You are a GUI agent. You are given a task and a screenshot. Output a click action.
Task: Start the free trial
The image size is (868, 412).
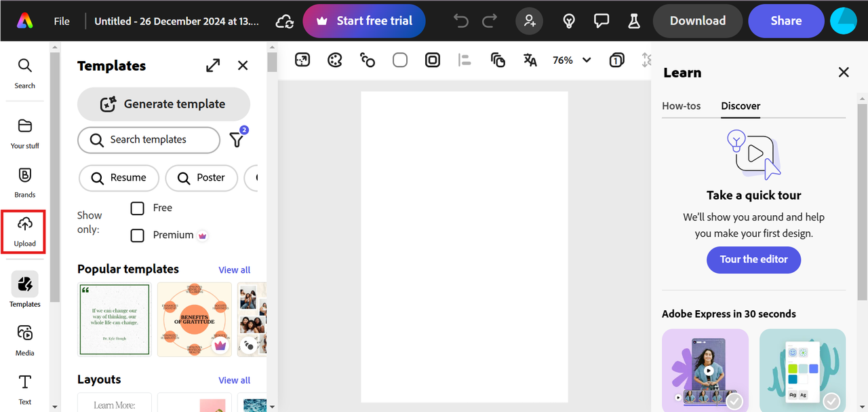click(364, 21)
